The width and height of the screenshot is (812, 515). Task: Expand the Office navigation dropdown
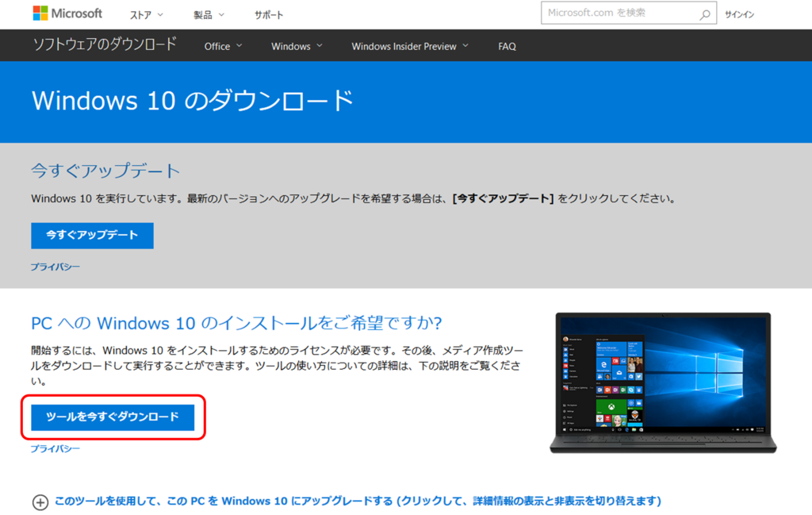tap(223, 46)
